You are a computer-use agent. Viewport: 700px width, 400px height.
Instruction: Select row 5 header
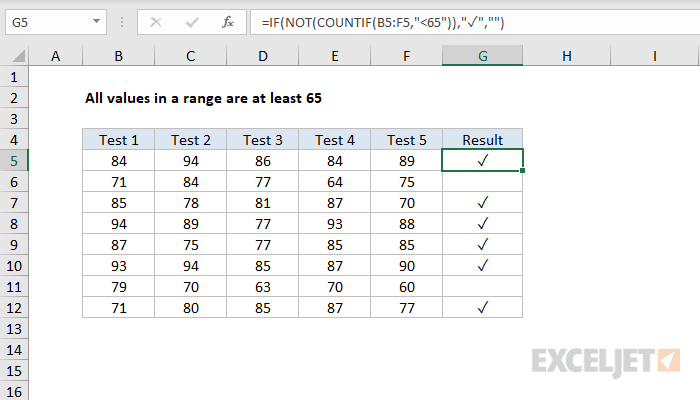15,160
